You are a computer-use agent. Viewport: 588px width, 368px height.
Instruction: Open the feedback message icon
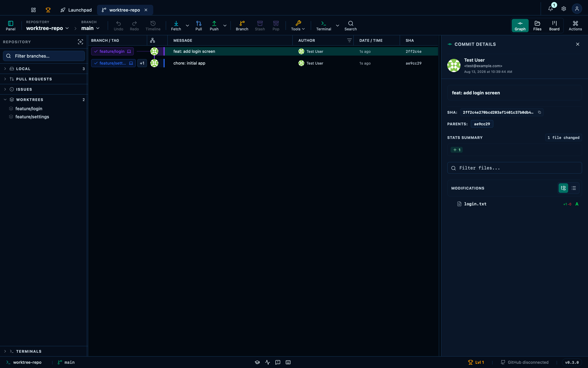point(278,362)
